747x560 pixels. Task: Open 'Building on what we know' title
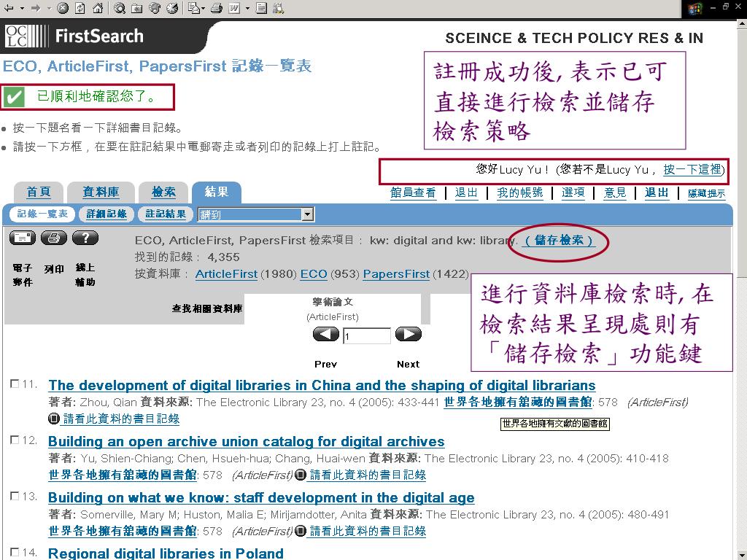(261, 497)
